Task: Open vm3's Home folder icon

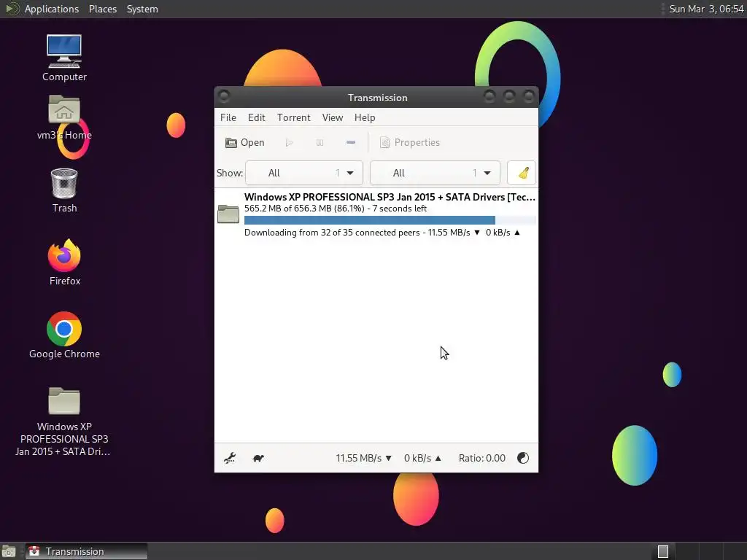Action: click(64, 117)
